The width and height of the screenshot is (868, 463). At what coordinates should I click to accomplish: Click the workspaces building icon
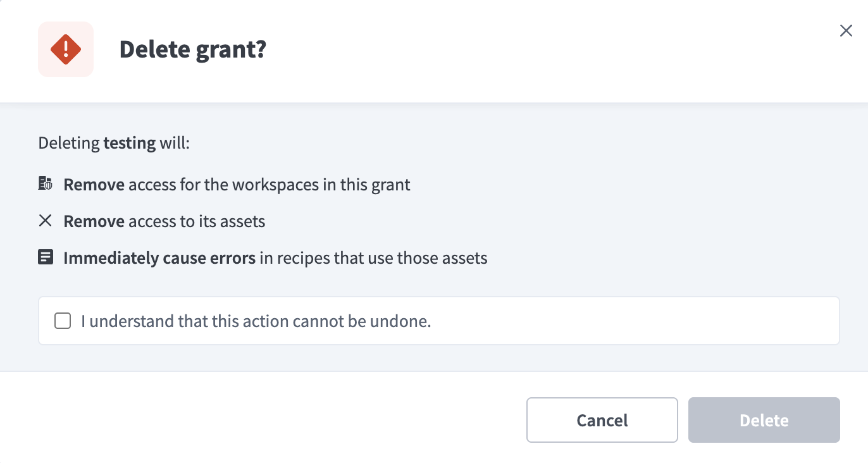(46, 184)
